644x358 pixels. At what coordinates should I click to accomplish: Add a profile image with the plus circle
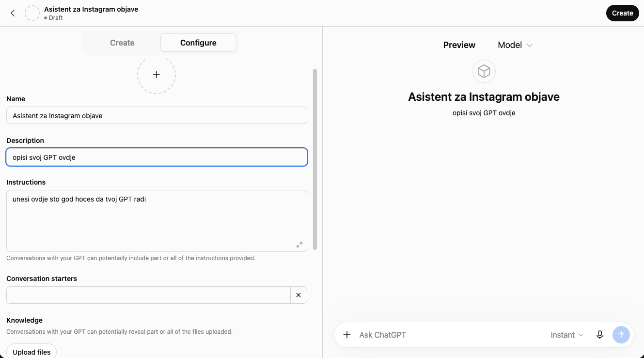(x=157, y=75)
